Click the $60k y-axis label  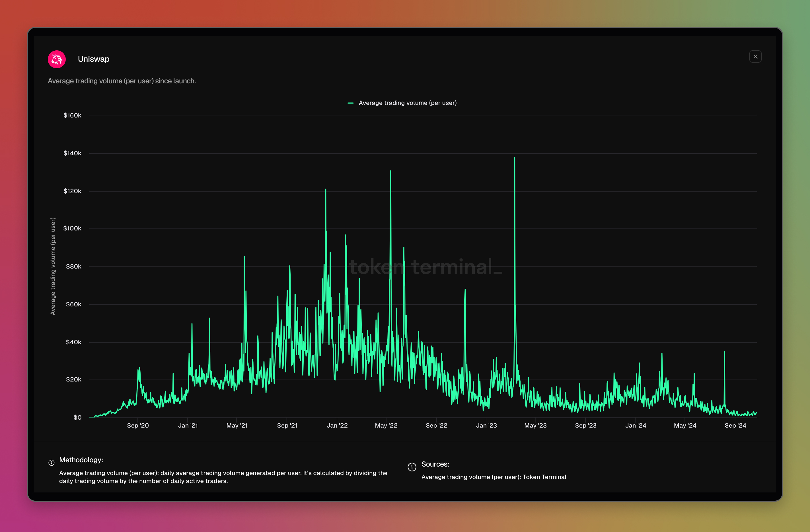[73, 304]
